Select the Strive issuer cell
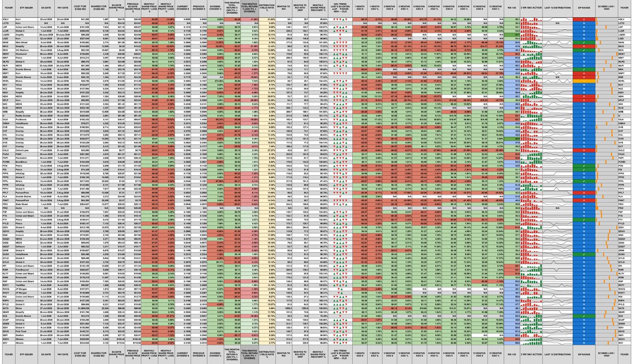Image resolution: width=633 pixels, height=364 pixels. tap(26, 308)
